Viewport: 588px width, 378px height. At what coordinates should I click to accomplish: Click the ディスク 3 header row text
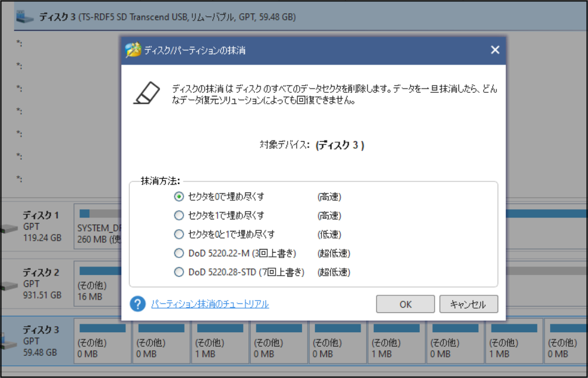pos(168,17)
